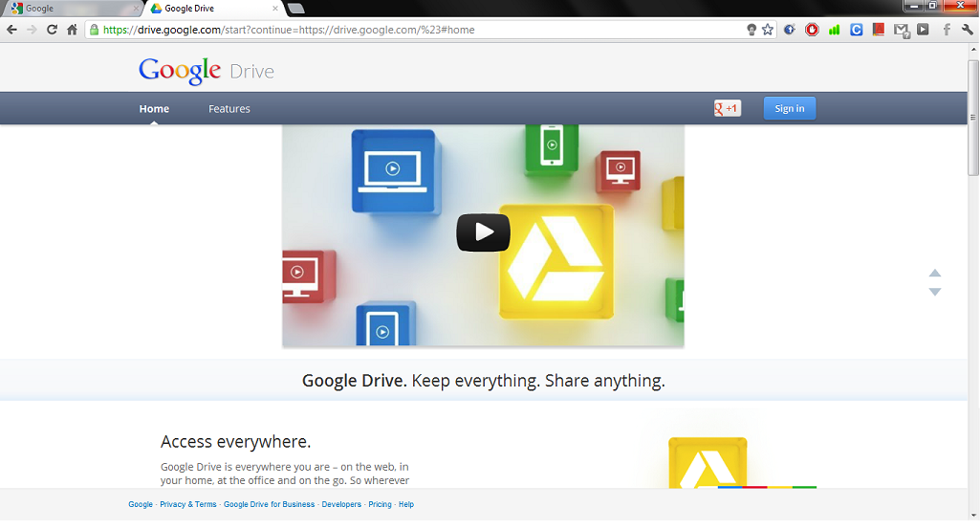
Task: Open a new browser tab
Action: click(x=295, y=9)
